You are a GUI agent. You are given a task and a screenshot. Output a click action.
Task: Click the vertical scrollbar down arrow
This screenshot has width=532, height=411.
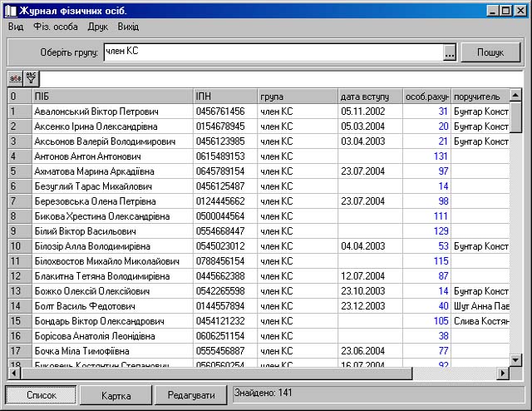515,359
